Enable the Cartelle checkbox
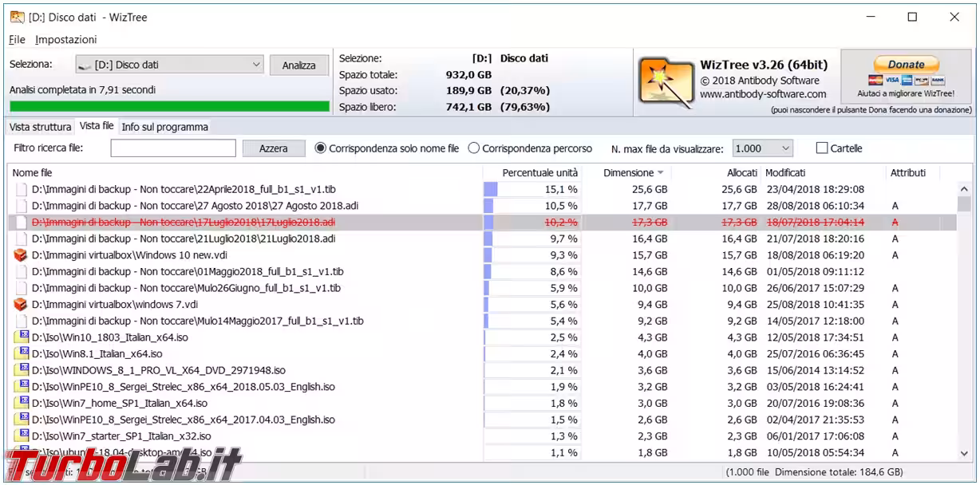980x485 pixels. point(821,148)
